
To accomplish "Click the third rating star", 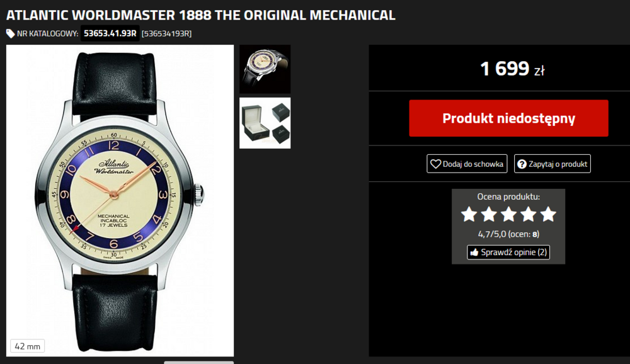I will pyautogui.click(x=508, y=214).
